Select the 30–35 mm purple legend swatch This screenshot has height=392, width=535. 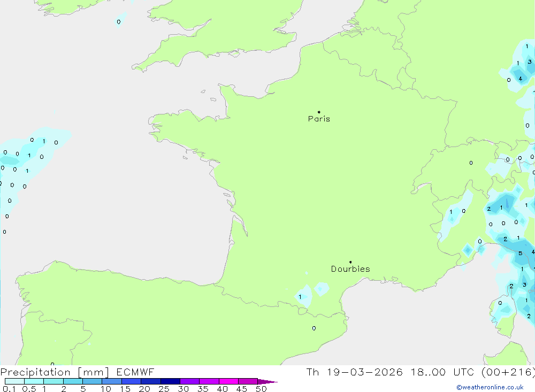point(189,381)
